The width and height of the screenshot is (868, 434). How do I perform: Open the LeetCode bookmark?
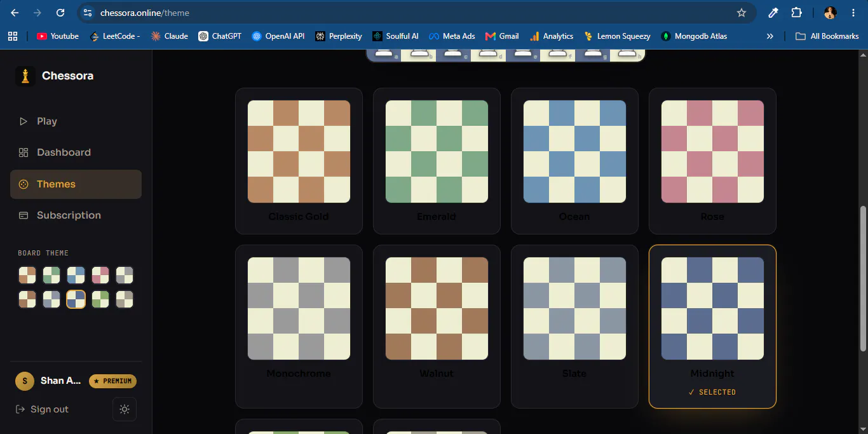tap(115, 36)
